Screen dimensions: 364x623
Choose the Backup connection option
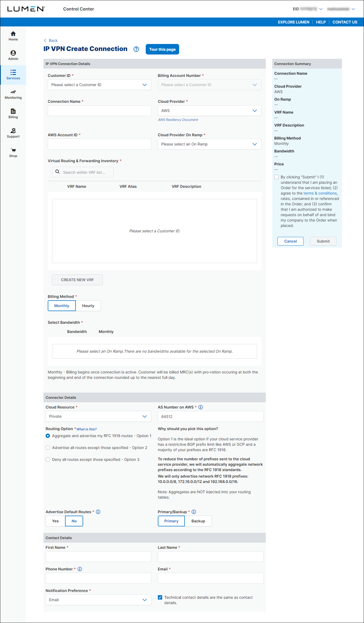[x=198, y=521]
